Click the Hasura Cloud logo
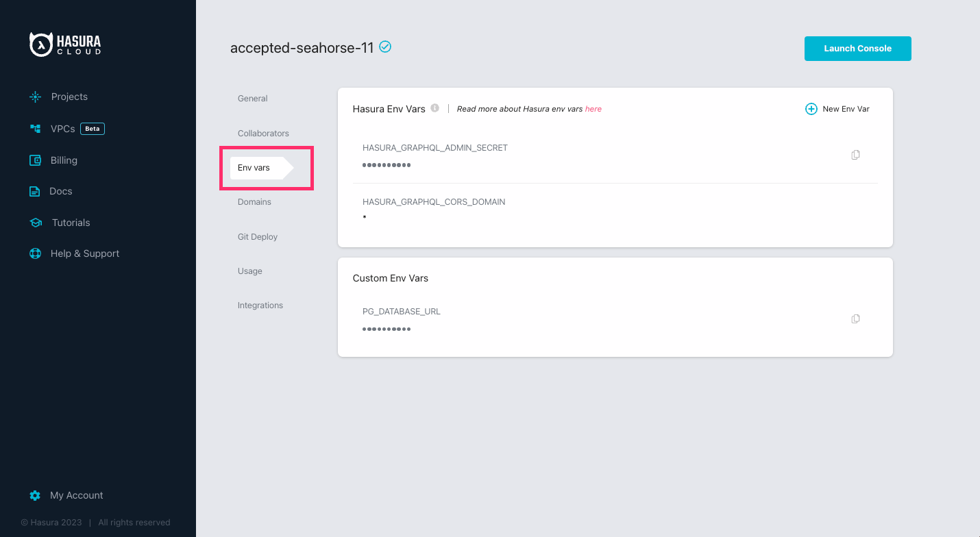This screenshot has height=537, width=980. point(66,44)
